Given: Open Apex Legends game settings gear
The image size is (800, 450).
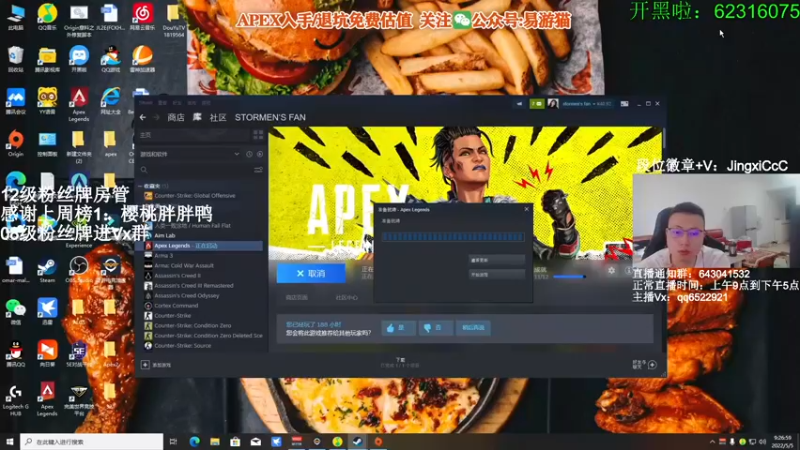Looking at the screenshot, I should click(x=611, y=270).
